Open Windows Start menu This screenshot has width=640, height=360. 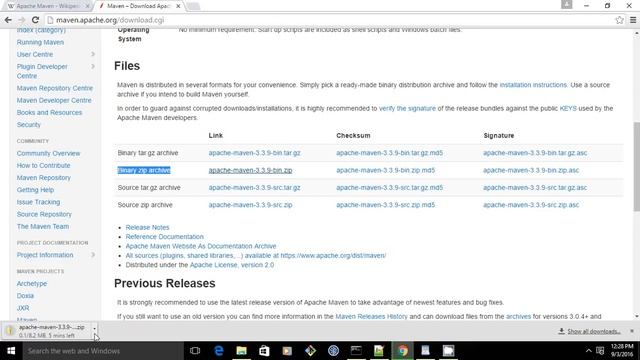[x=11, y=351]
